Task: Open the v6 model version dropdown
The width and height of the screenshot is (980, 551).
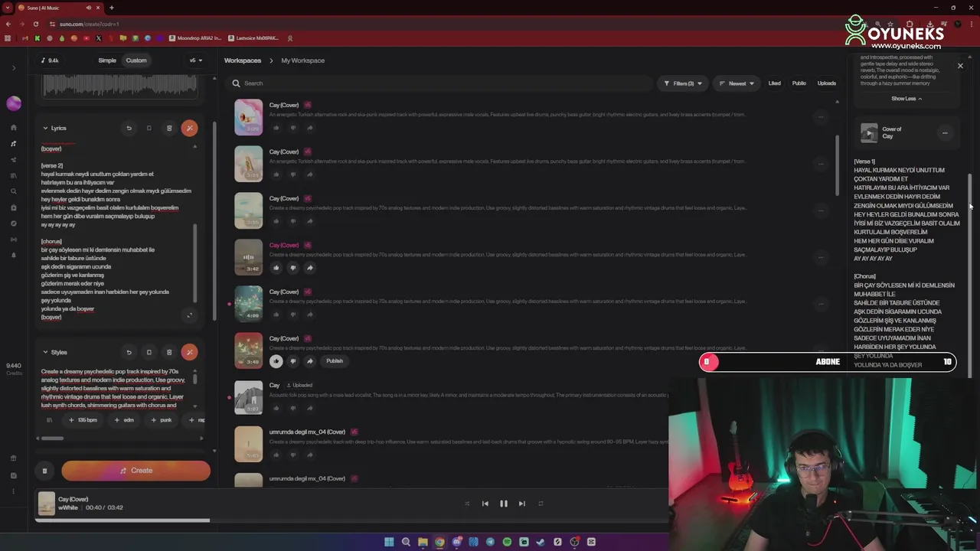Action: [196, 60]
